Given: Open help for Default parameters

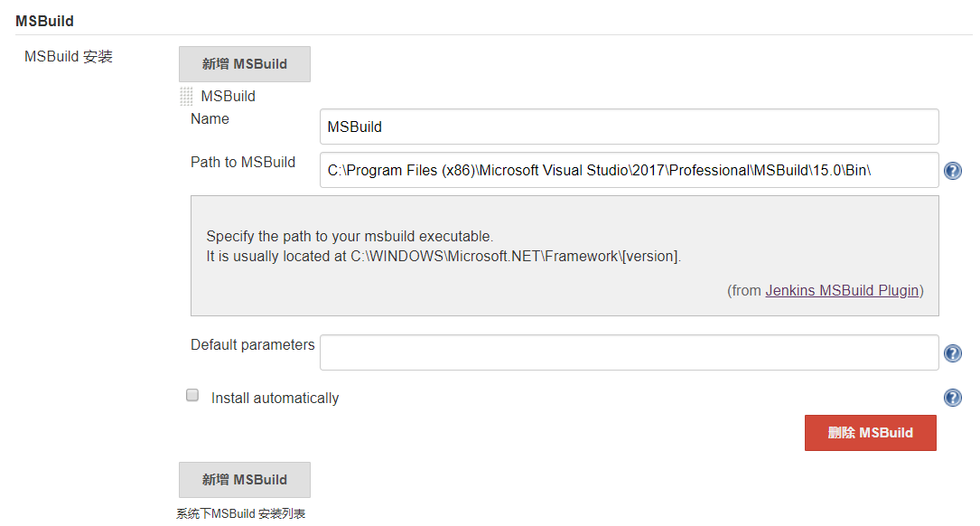Looking at the screenshot, I should [x=952, y=353].
